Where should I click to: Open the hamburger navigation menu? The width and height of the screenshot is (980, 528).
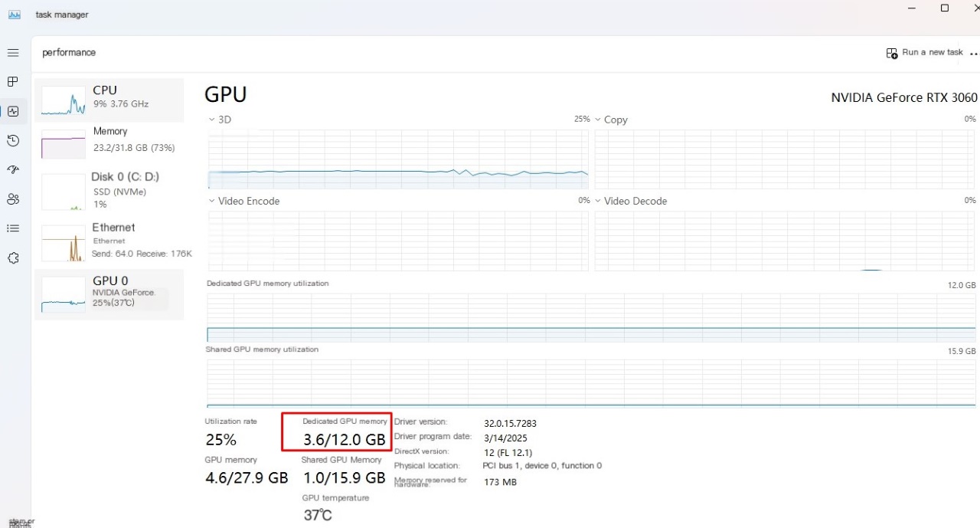pyautogui.click(x=13, y=53)
